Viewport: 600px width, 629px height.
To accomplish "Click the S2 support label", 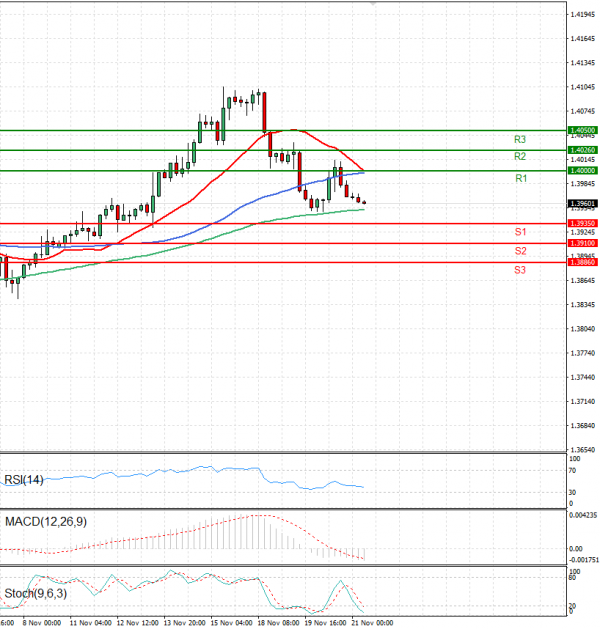I will [x=520, y=251].
